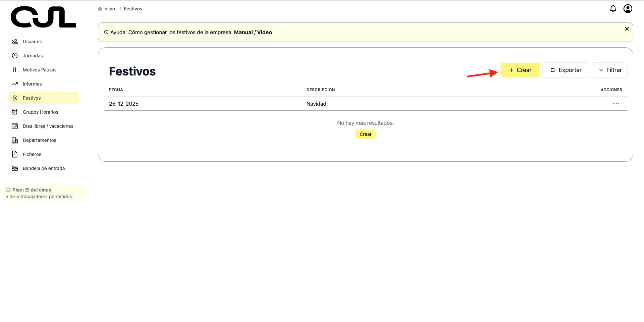Viewport: 644px width, 322px height.
Task: Click the Jornadas clock icon
Action: click(x=15, y=56)
